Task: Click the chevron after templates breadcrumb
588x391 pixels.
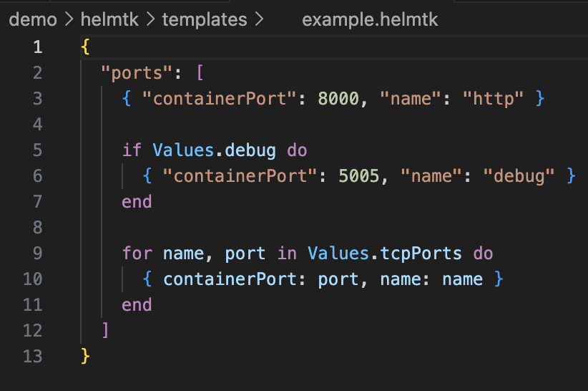Action: click(x=258, y=20)
